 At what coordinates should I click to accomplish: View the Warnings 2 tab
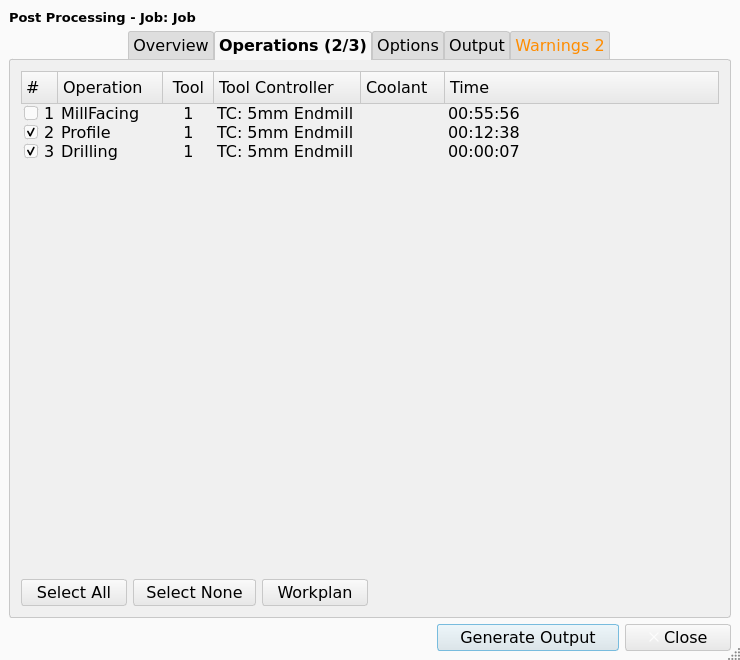tap(560, 45)
